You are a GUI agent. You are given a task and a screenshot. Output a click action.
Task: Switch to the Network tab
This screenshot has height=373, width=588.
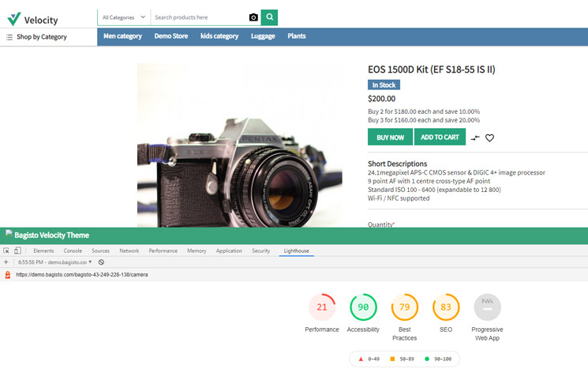pos(129,251)
